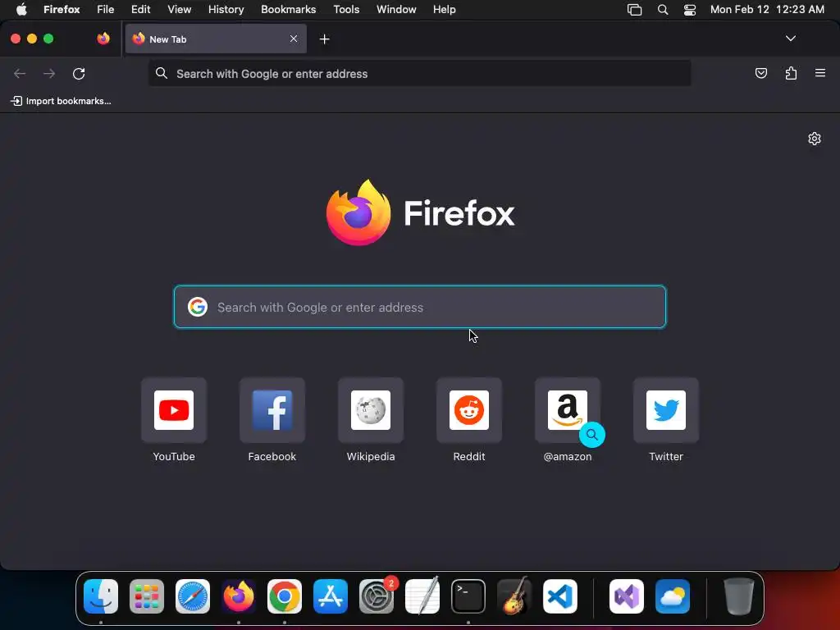Go back with the back arrow
Image resolution: width=840 pixels, height=630 pixels.
[x=20, y=73]
